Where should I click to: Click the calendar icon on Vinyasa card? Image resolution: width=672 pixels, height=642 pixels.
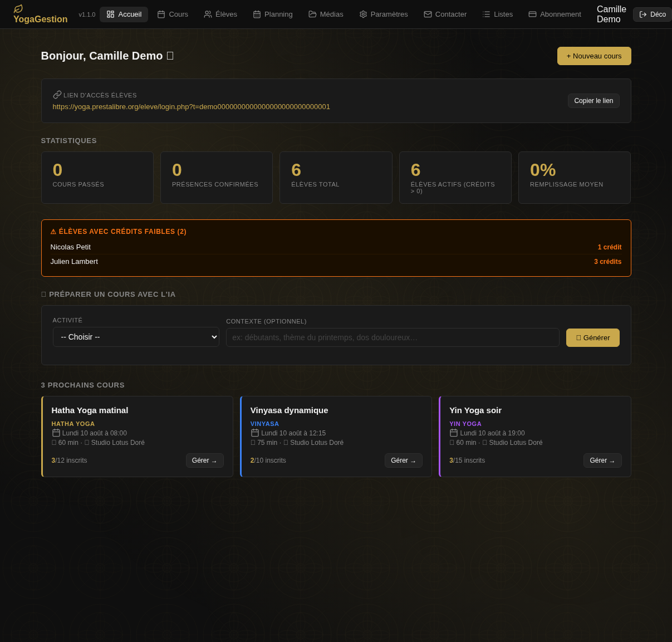[255, 433]
